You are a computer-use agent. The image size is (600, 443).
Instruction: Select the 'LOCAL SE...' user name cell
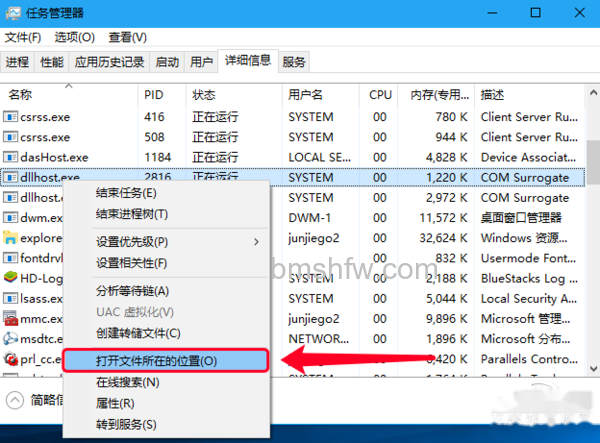tap(320, 157)
